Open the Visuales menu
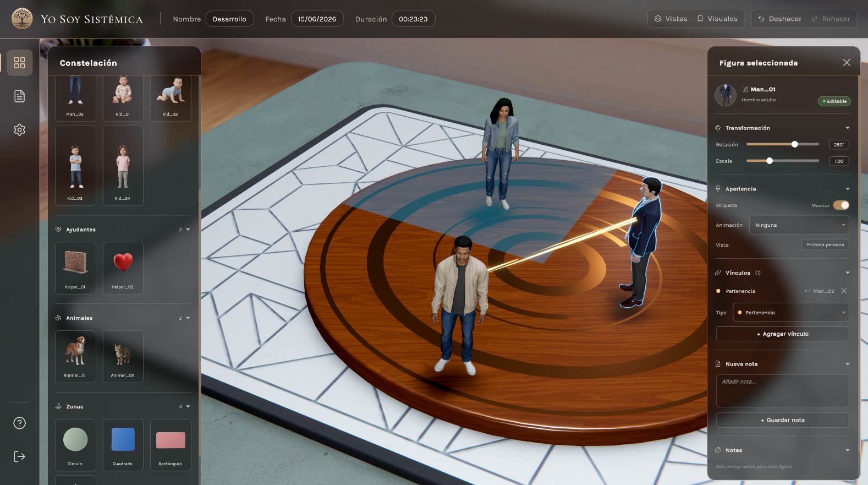 click(717, 19)
